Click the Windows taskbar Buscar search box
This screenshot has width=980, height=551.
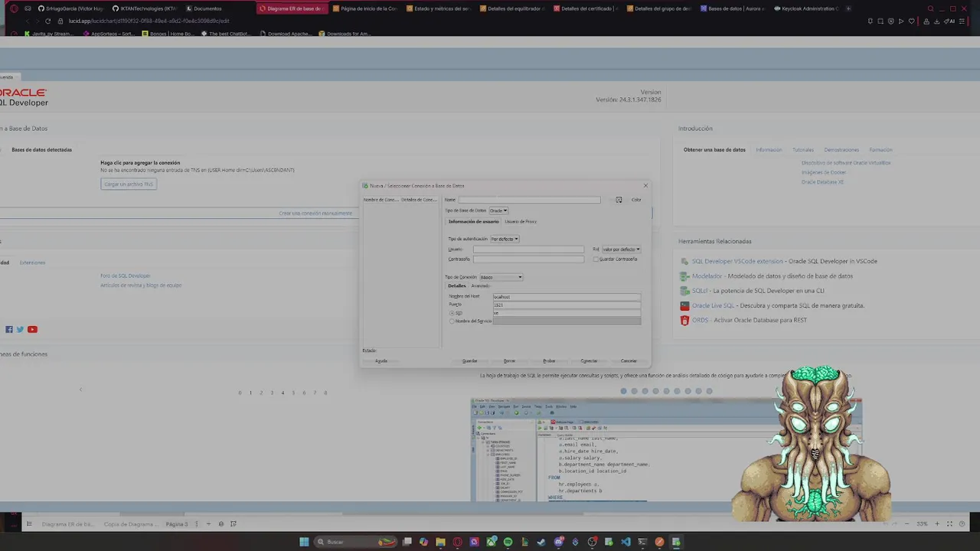tap(356, 542)
